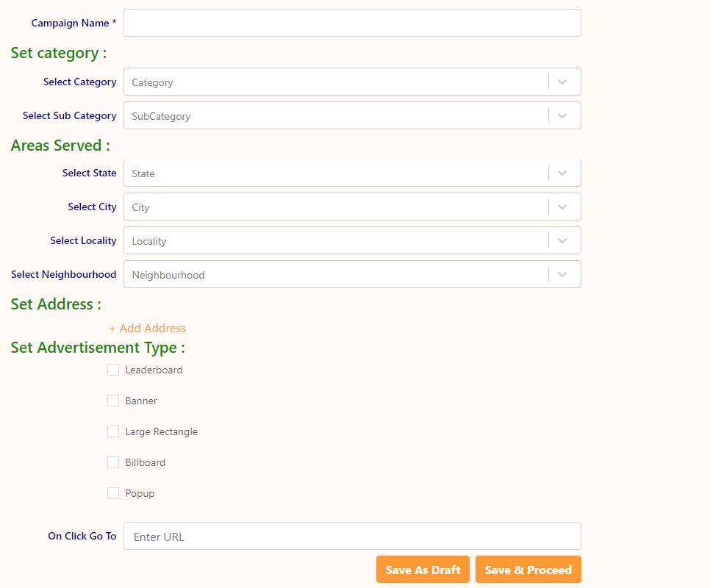Tick the Large Rectangle checkbox
The height and width of the screenshot is (588, 710).
tap(113, 431)
